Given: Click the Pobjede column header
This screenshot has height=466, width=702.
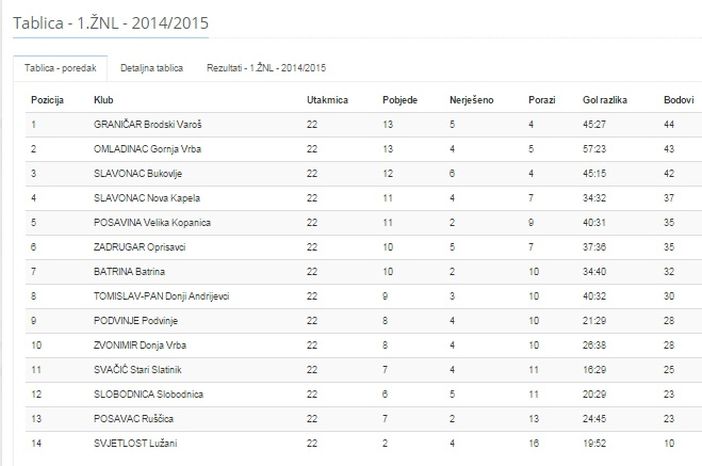Looking at the screenshot, I should point(400,100).
